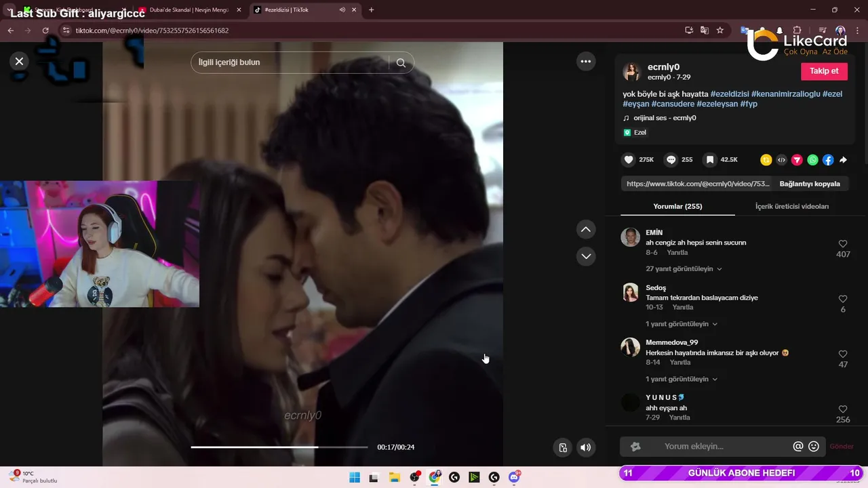Open Discord from the taskbar
Image resolution: width=868 pixels, height=488 pixels.
pos(515,478)
